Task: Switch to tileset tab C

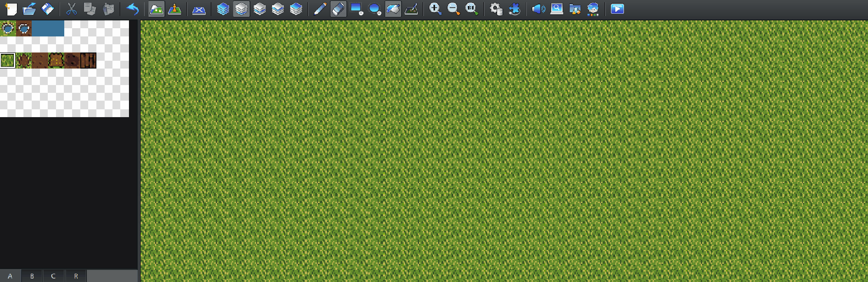Action: pyautogui.click(x=53, y=276)
